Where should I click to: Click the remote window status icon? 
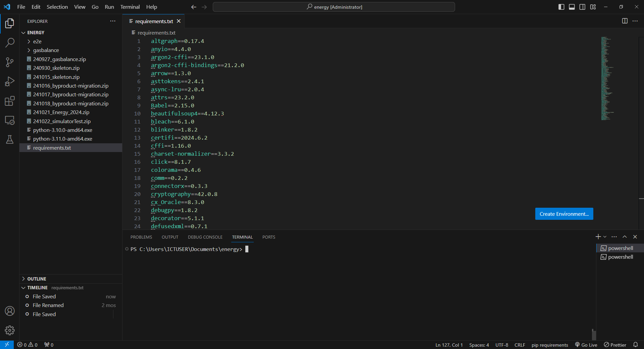(7, 345)
